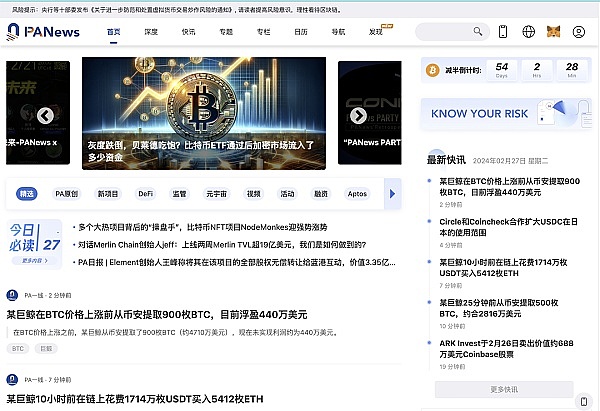
Task: Open the mobile app phone icon
Action: click(x=503, y=32)
